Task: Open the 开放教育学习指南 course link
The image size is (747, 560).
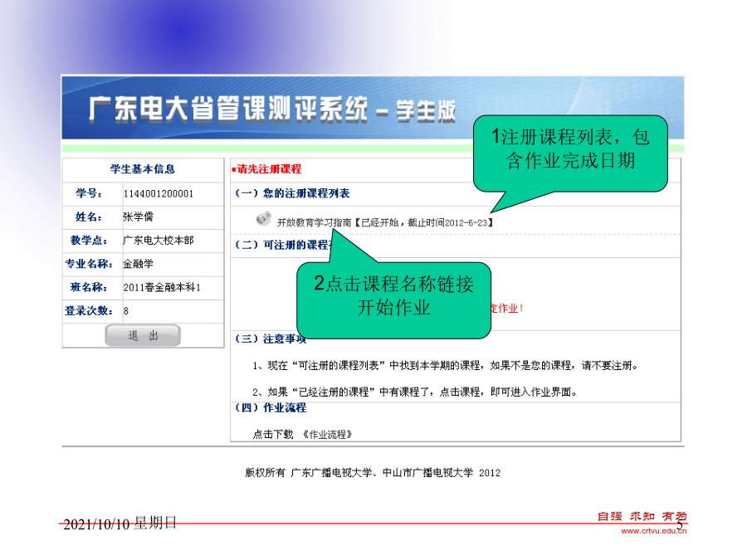Action: point(314,222)
